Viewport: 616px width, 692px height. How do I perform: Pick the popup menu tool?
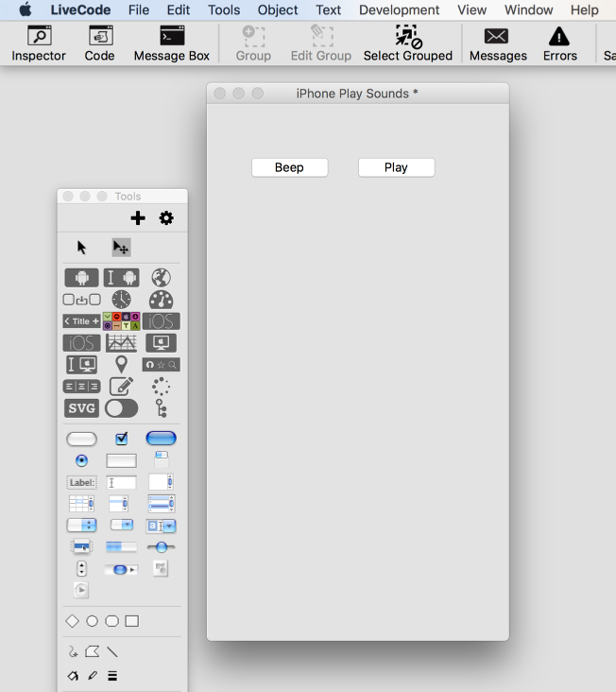tap(81, 547)
